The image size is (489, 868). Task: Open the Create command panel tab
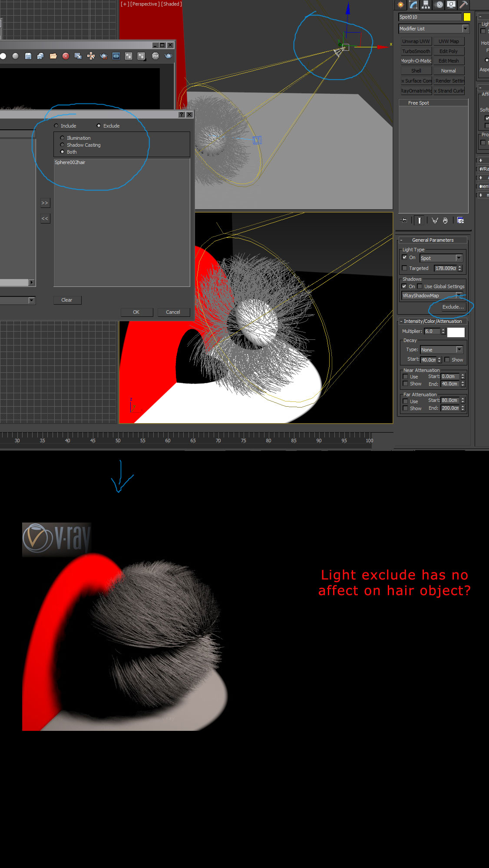(x=400, y=5)
